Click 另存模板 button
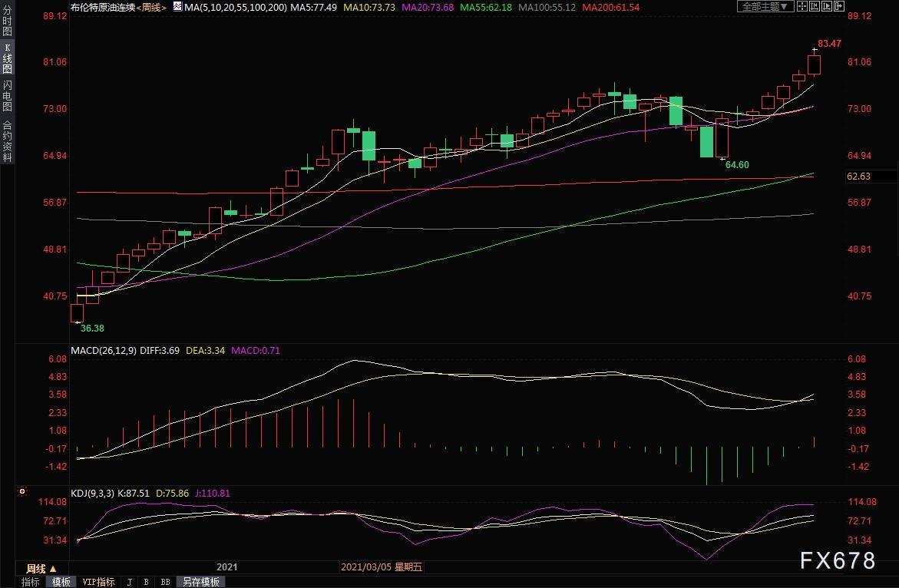The image size is (899, 588). coord(200,582)
